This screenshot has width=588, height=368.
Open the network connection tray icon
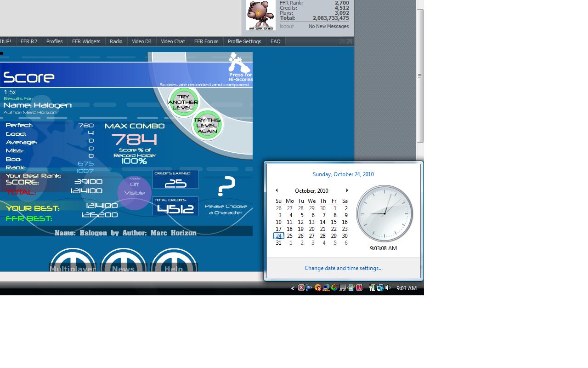point(380,288)
